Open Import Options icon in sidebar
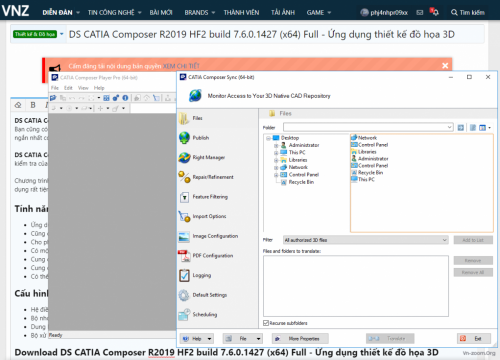The height and width of the screenshot is (360, 500). (184, 217)
